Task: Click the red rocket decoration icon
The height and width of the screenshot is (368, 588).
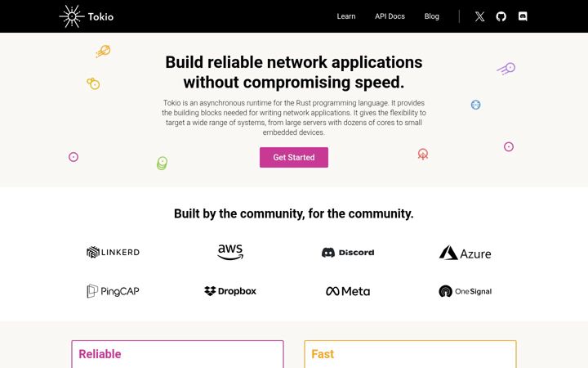Action: click(423, 154)
